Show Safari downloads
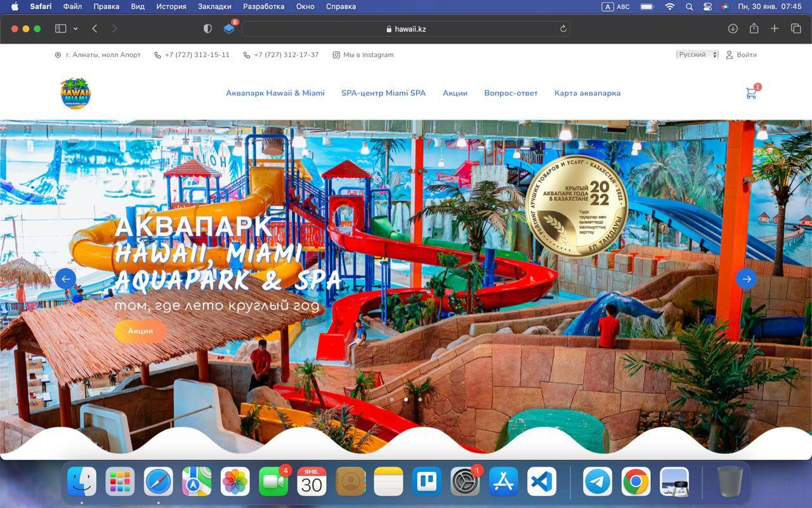Image resolution: width=812 pixels, height=508 pixels. 733,29
